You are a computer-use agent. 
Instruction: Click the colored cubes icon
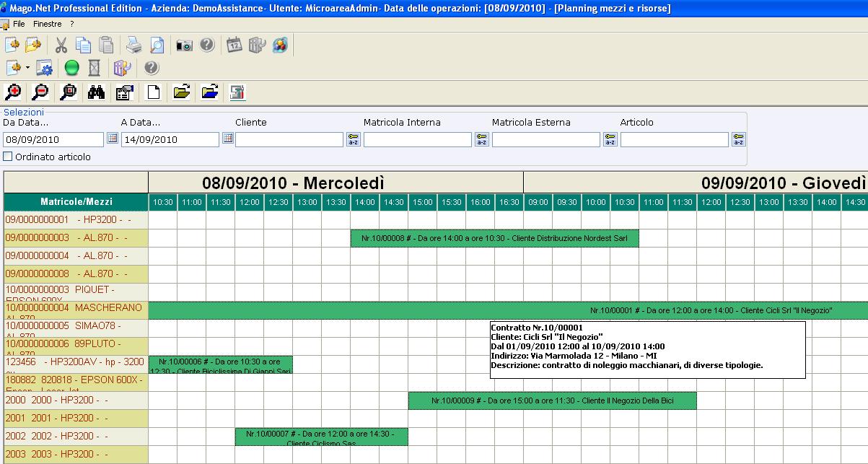click(x=279, y=45)
